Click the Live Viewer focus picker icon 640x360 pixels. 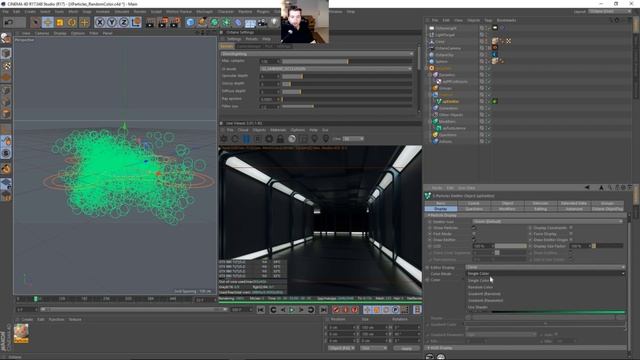point(314,139)
